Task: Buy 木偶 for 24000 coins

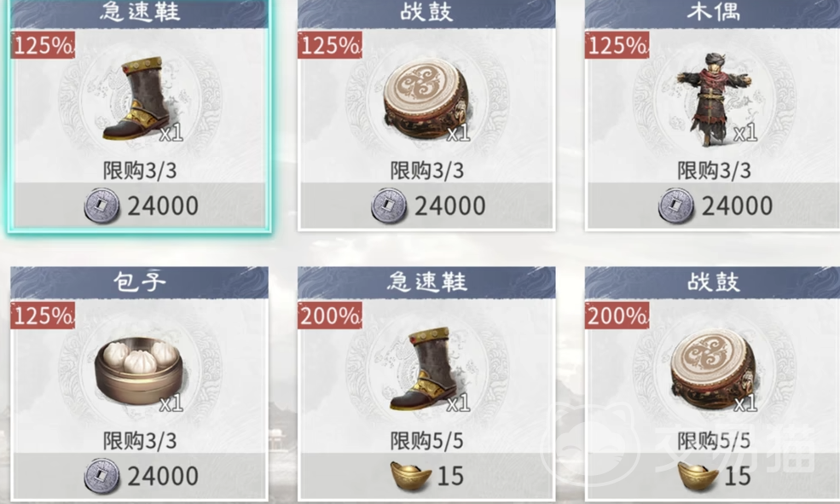Action: coord(714,206)
